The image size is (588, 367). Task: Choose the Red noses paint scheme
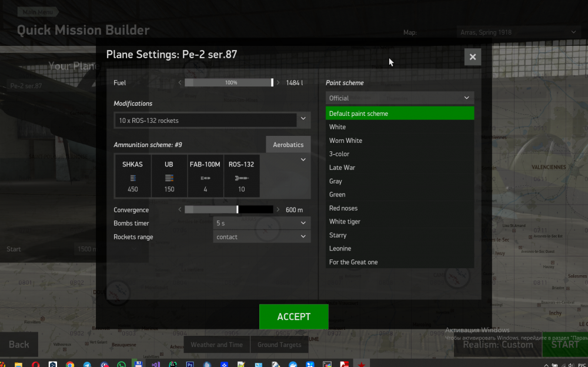pos(400,208)
